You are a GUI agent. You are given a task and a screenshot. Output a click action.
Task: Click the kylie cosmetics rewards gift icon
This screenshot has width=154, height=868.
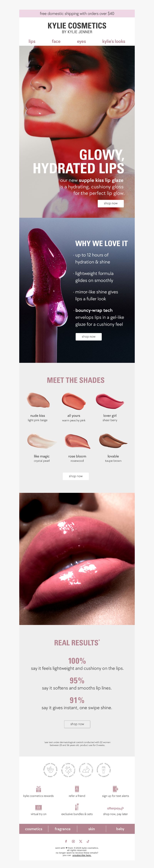coord(38,789)
